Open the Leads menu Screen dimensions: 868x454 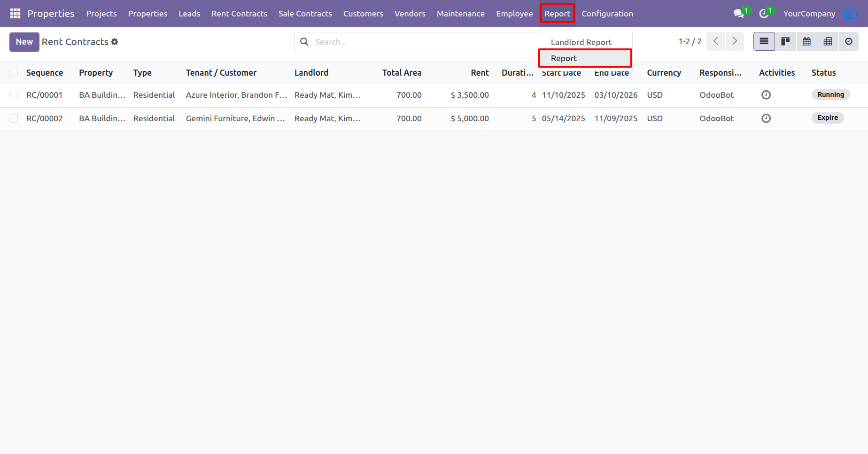point(189,14)
